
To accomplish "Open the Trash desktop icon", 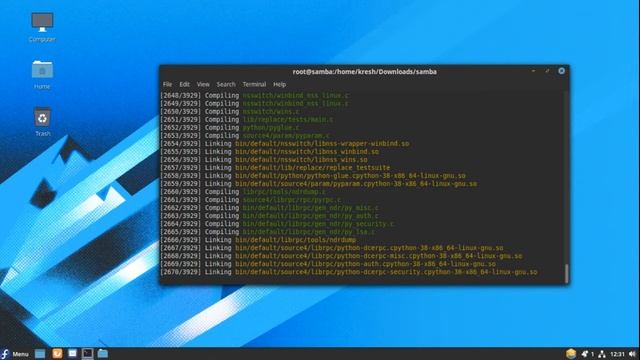I will (42, 122).
